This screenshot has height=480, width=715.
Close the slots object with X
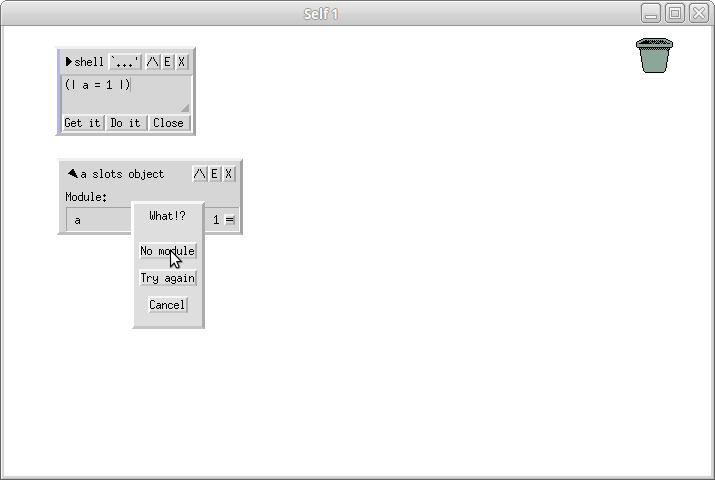pyautogui.click(x=228, y=174)
